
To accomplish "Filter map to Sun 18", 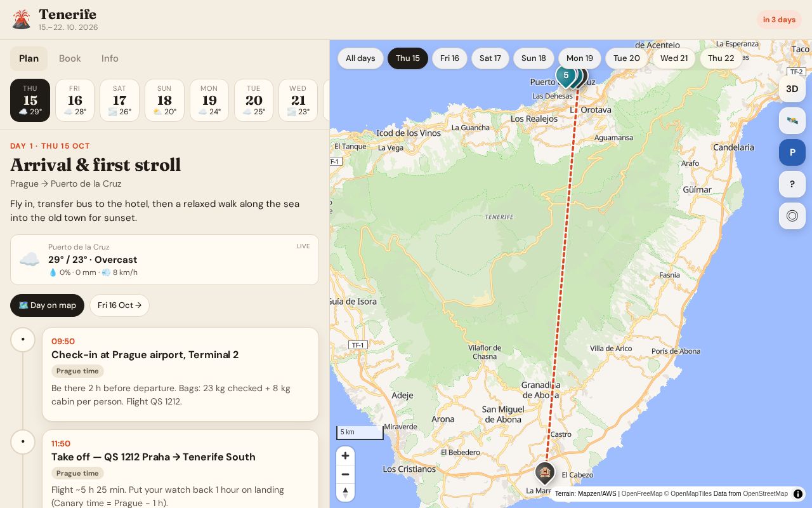I will tap(534, 58).
